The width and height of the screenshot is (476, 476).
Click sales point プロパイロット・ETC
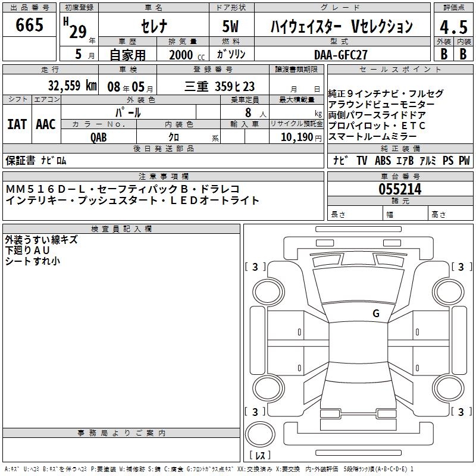(x=377, y=126)
